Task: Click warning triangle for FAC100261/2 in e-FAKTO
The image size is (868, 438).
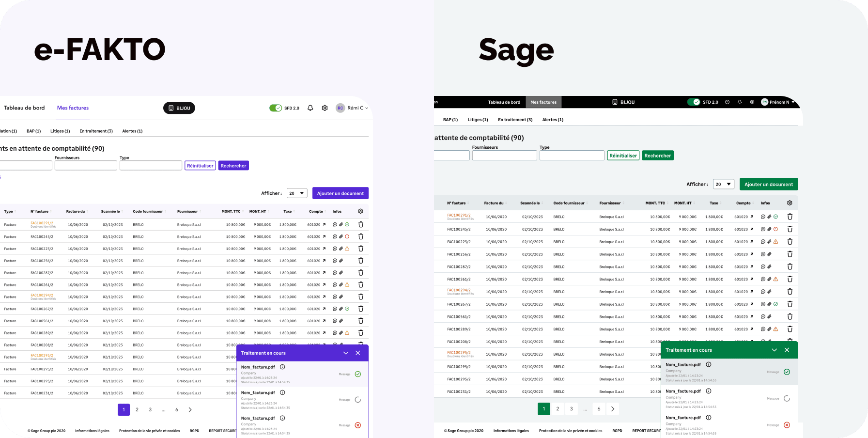Action: pyautogui.click(x=347, y=284)
